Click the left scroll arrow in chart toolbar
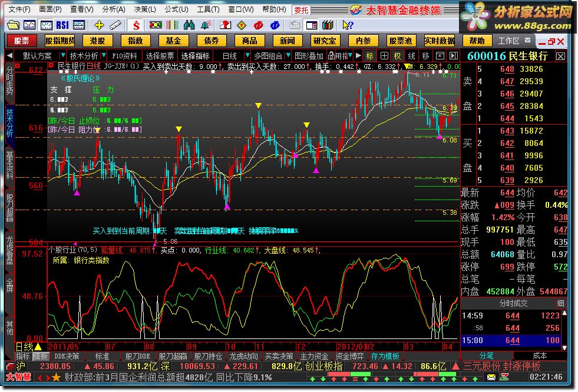The image size is (578, 392). point(9,56)
